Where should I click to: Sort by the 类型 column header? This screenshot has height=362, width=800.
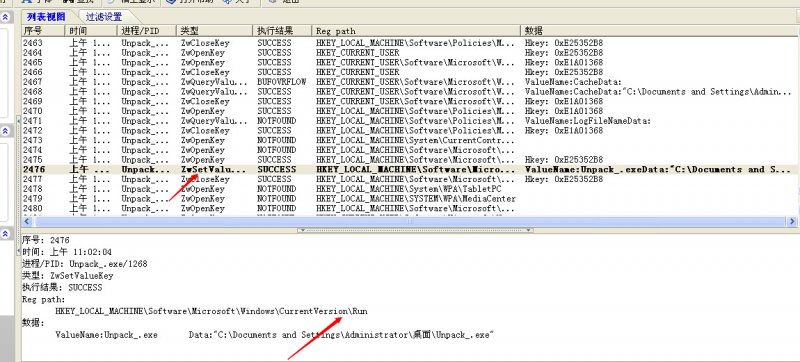click(215, 31)
